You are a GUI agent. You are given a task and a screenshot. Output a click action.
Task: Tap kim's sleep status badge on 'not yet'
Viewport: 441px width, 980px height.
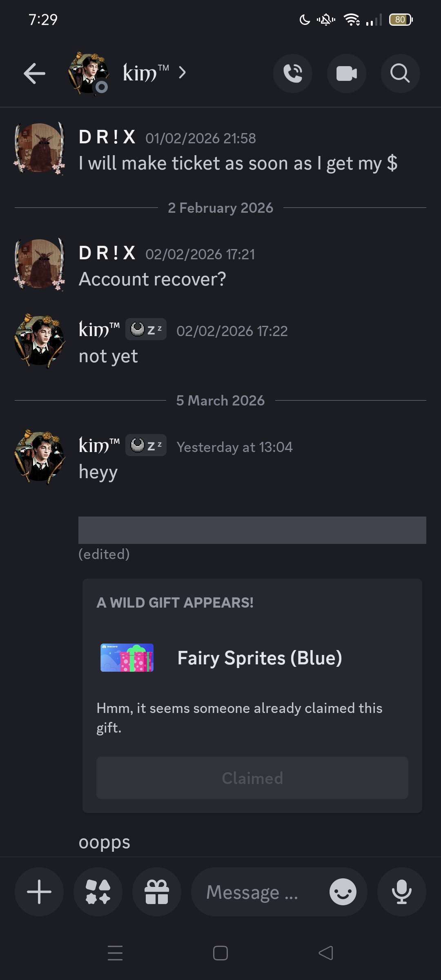[146, 329]
